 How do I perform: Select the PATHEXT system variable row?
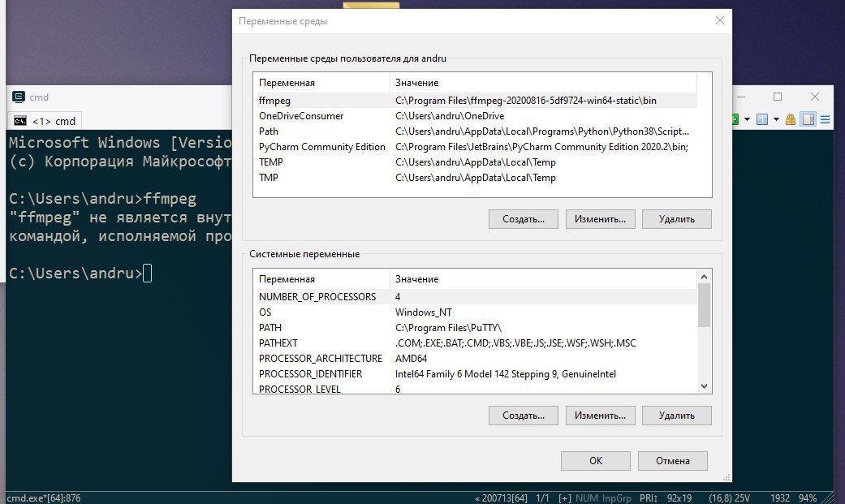[x=476, y=342]
